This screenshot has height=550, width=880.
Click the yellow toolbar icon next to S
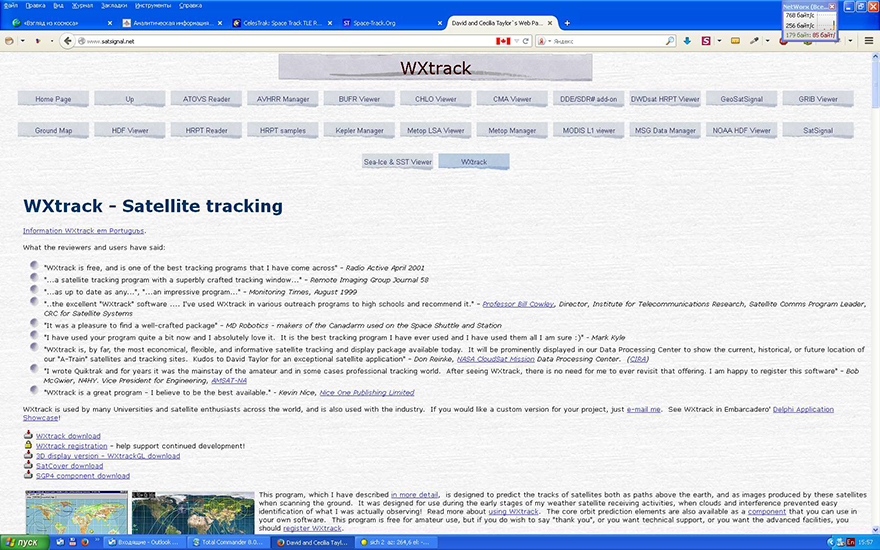coord(735,41)
